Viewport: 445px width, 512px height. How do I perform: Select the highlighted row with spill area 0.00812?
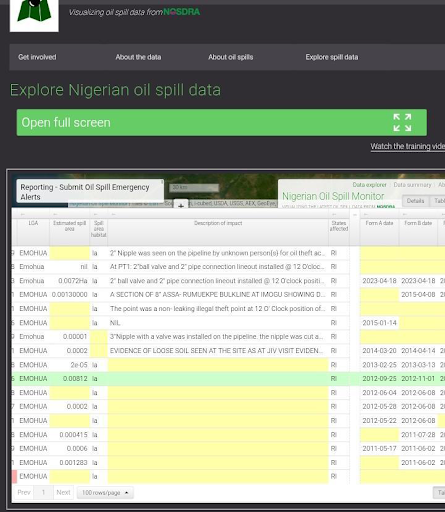228,379
